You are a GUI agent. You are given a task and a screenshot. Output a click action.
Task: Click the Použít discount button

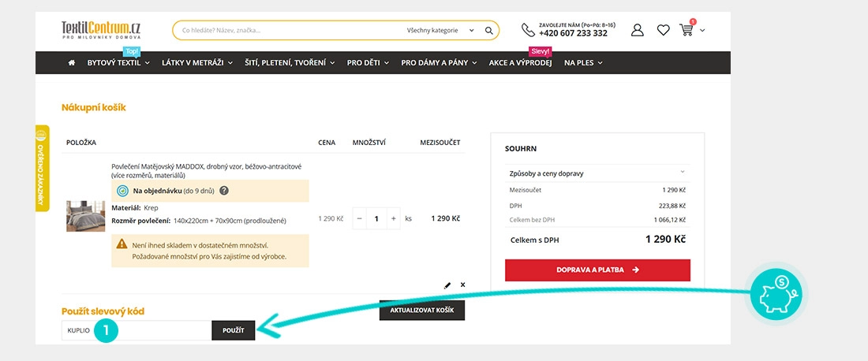coord(233,330)
